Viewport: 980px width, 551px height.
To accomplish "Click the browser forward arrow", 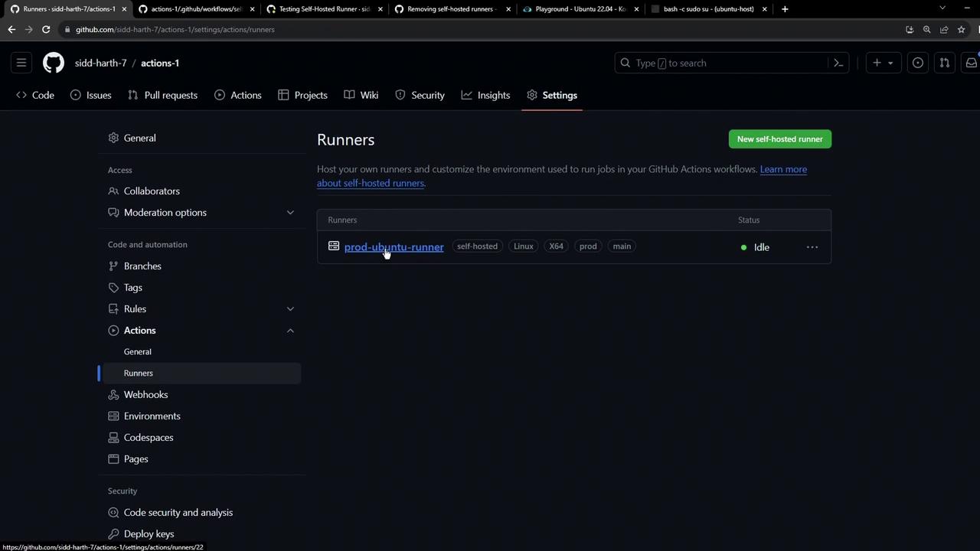I will point(28,29).
